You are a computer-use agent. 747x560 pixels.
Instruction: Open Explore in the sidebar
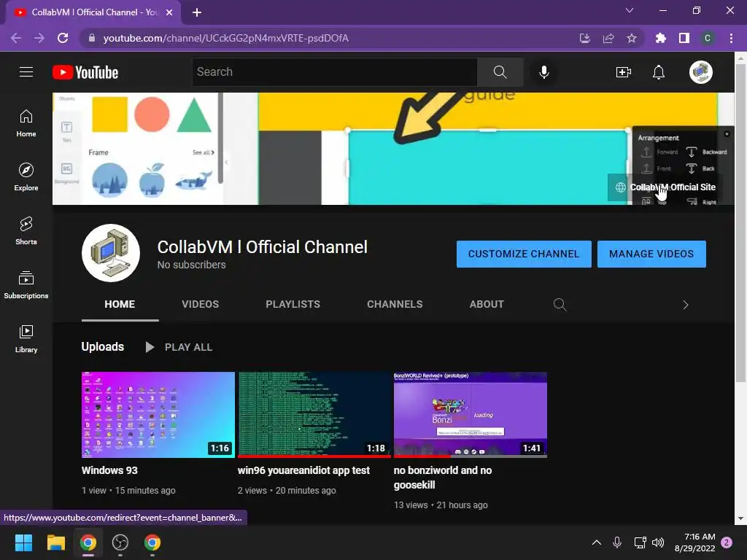point(26,177)
